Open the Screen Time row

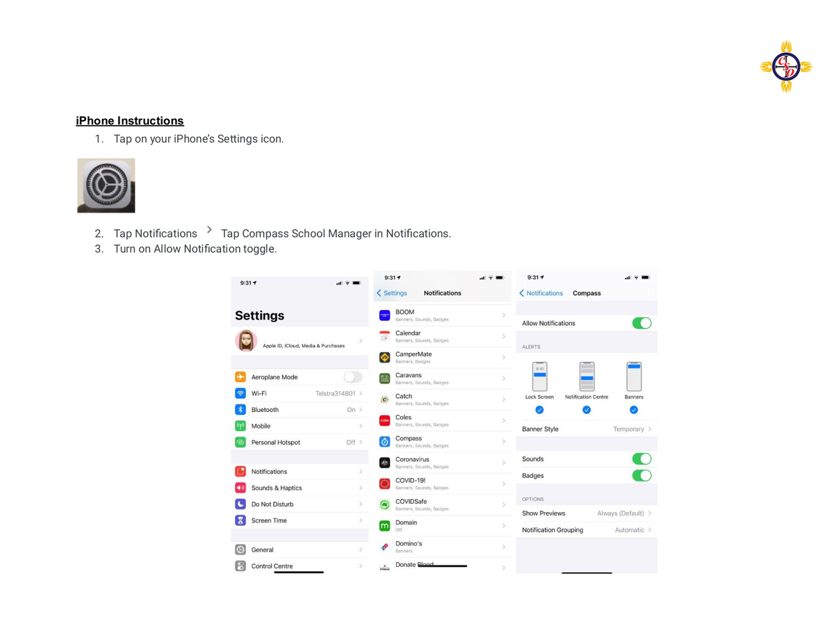coord(300,520)
